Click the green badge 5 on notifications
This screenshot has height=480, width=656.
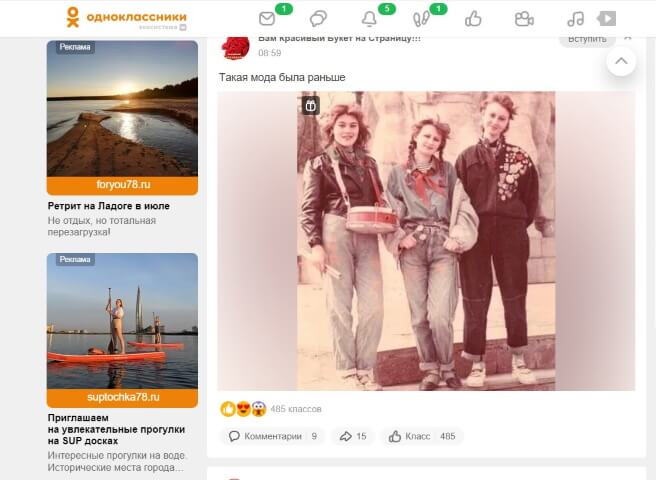387,8
